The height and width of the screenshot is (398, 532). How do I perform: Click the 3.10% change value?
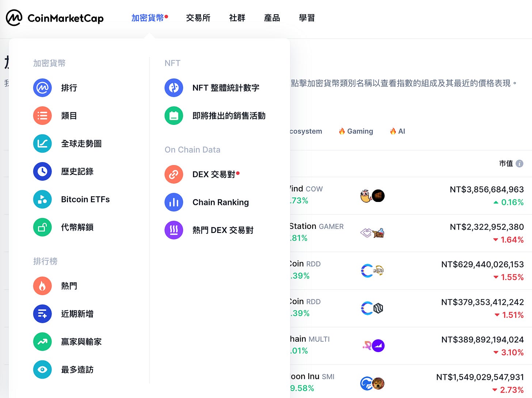click(x=512, y=352)
